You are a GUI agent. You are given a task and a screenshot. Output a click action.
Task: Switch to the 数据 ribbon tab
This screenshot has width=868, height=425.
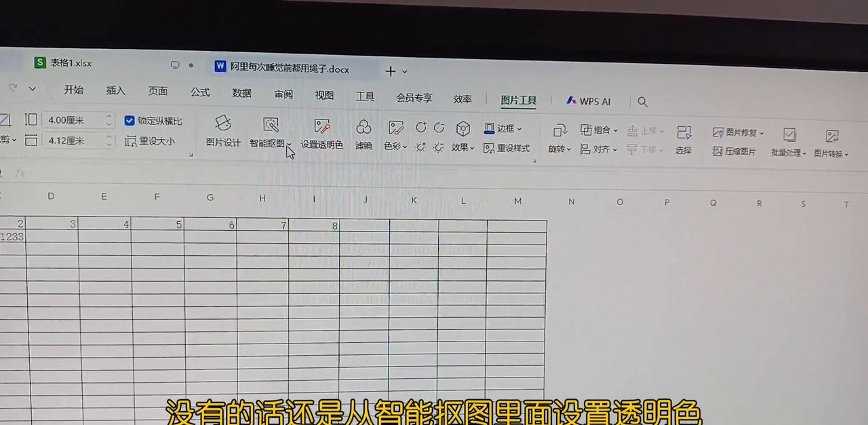pyautogui.click(x=241, y=93)
